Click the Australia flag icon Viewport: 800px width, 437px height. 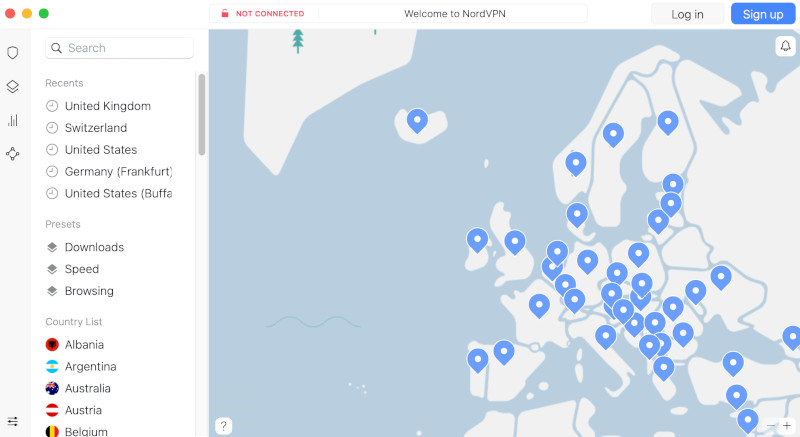click(x=52, y=389)
